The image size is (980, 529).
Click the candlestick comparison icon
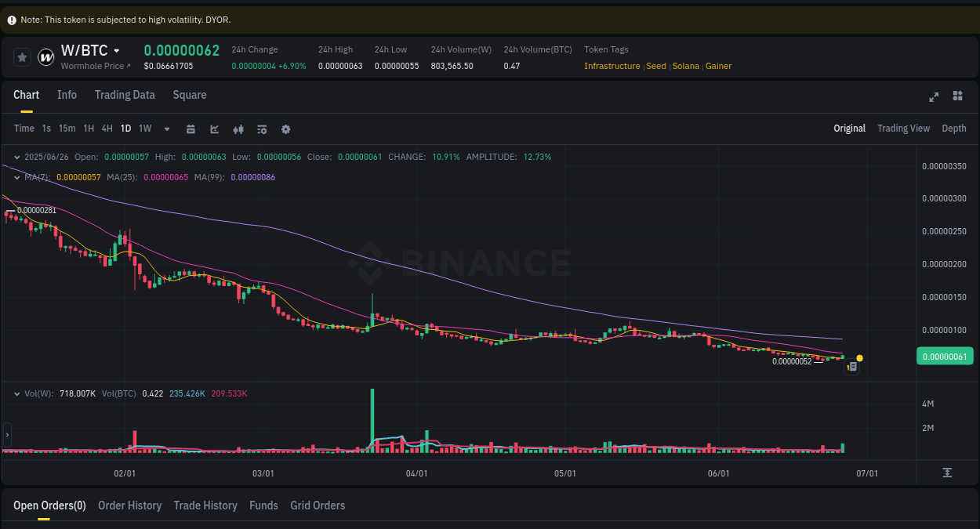tap(238, 129)
